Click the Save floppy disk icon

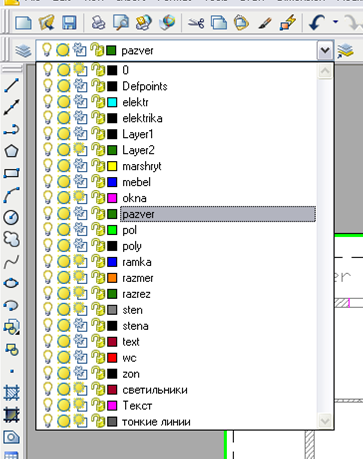(x=69, y=23)
